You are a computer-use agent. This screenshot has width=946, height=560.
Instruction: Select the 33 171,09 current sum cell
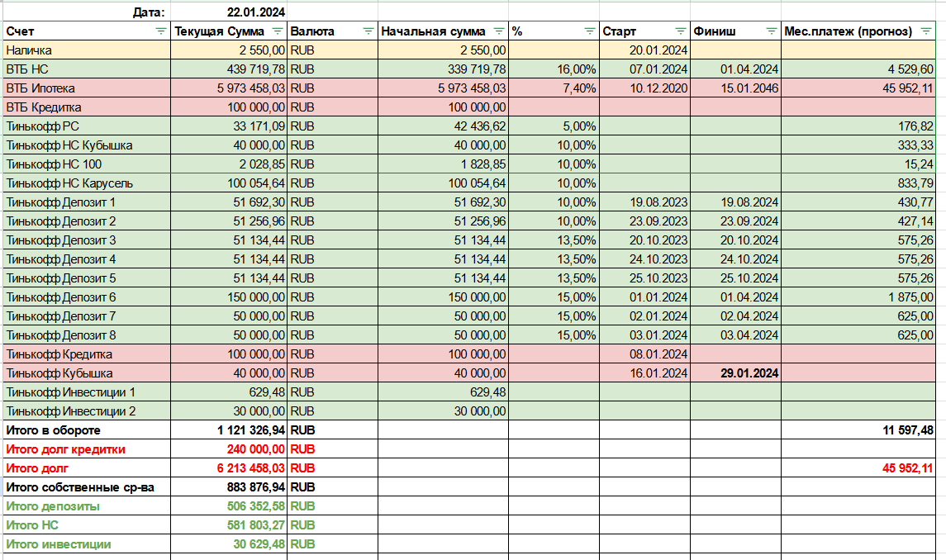[229, 126]
